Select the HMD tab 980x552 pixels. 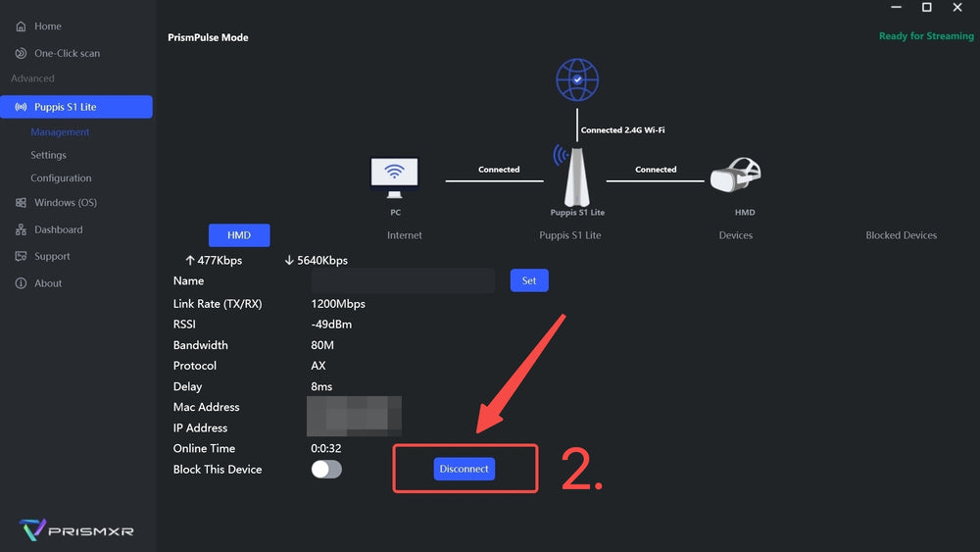239,235
